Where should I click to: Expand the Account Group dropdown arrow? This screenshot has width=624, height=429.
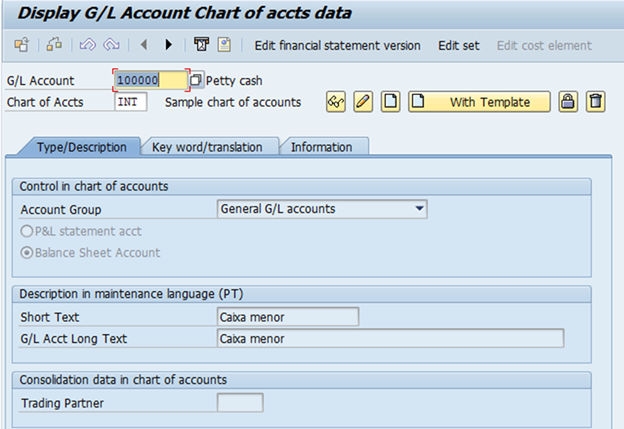coord(419,209)
